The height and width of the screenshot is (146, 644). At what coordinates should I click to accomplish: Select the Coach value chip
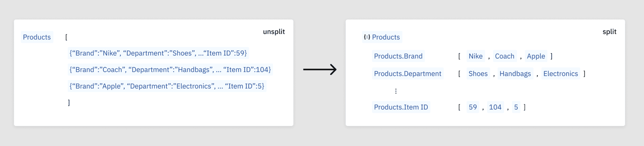504,56
